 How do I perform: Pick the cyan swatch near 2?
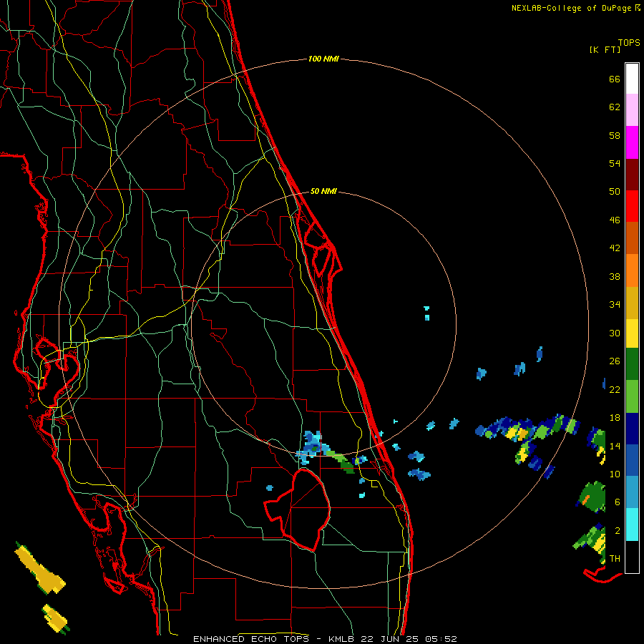tap(632, 525)
